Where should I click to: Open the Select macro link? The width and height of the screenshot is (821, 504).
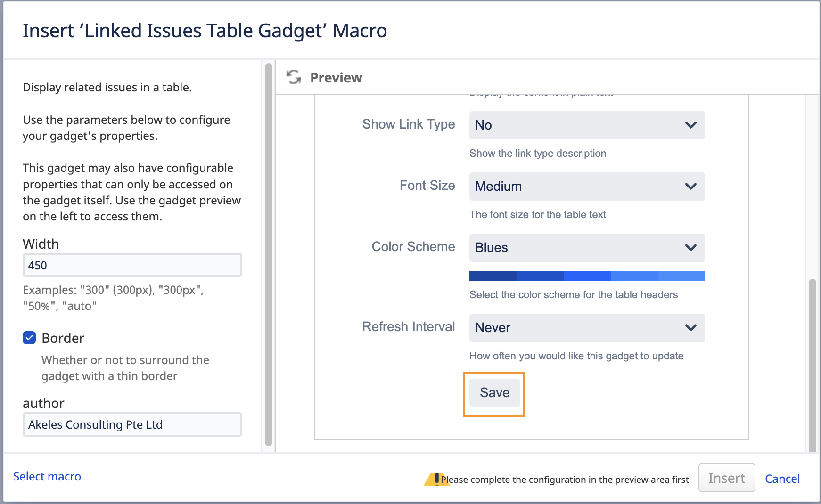pos(47,476)
